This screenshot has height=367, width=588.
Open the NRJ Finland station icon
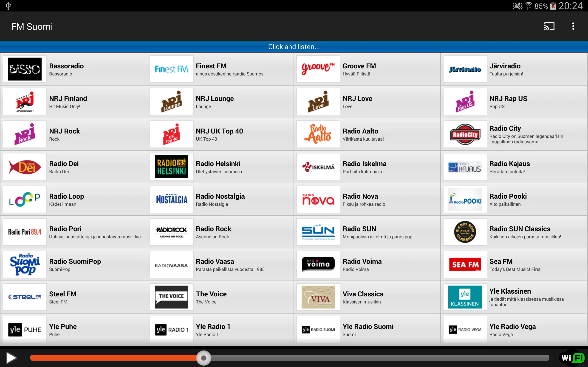pyautogui.click(x=24, y=102)
